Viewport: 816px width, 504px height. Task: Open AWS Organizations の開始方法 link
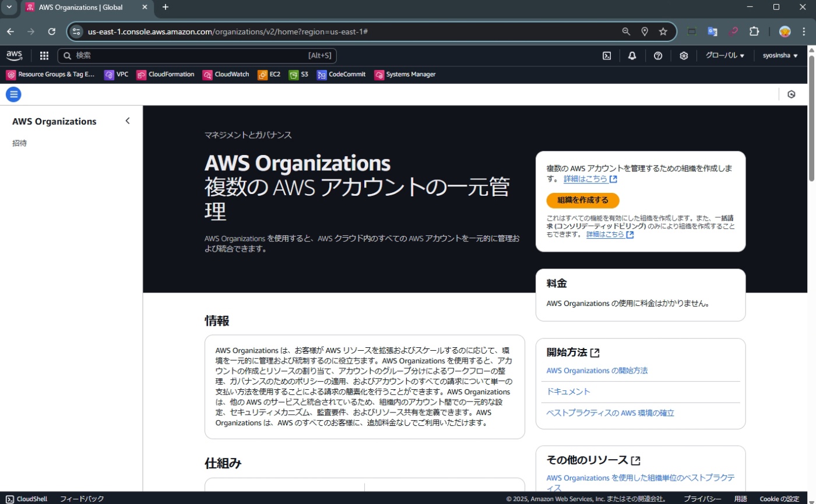597,371
